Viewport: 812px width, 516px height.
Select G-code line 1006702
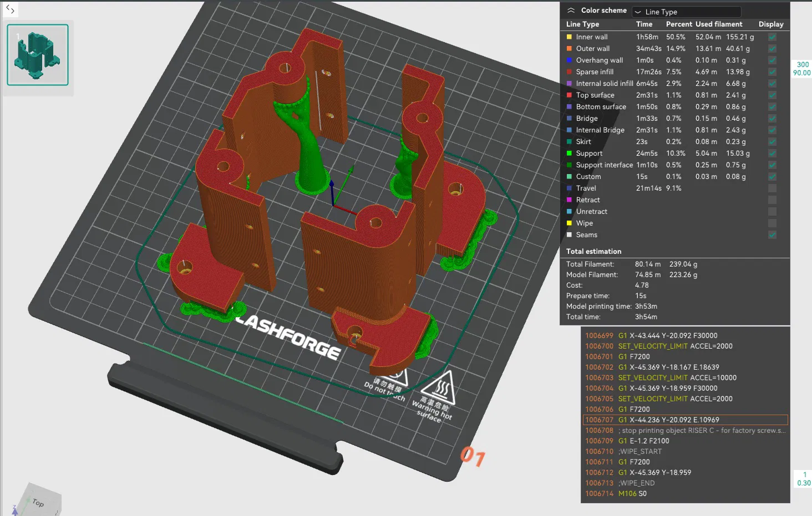tap(686, 367)
